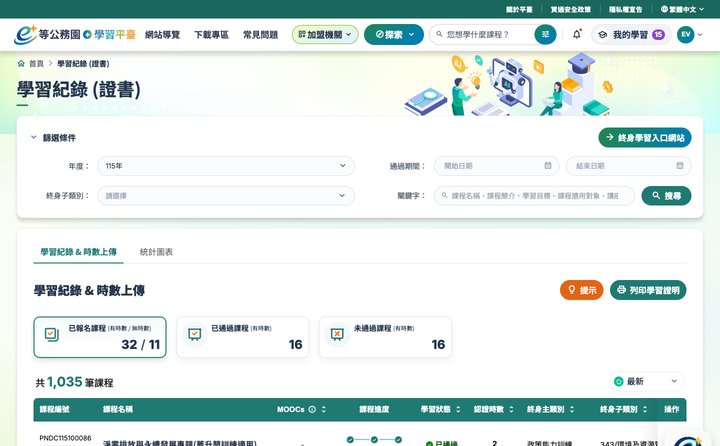Expand the user account chevron
Screen dimensions: 720x446
coord(700,34)
